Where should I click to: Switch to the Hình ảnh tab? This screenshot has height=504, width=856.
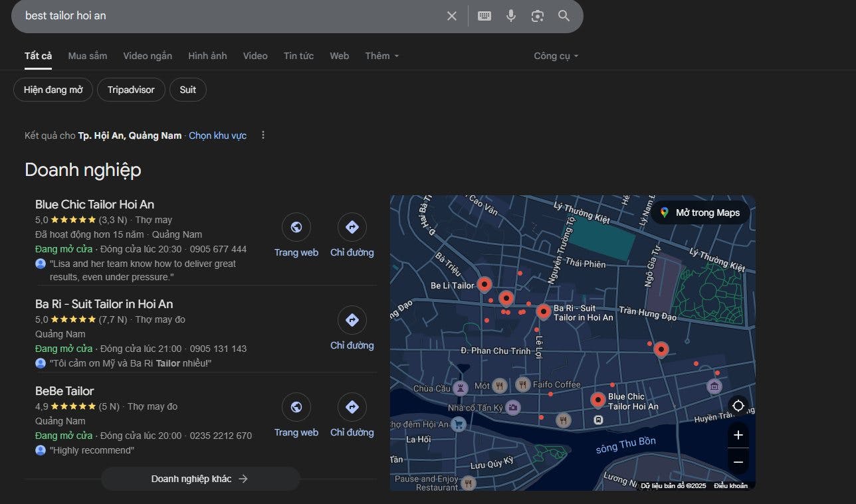pyautogui.click(x=207, y=56)
